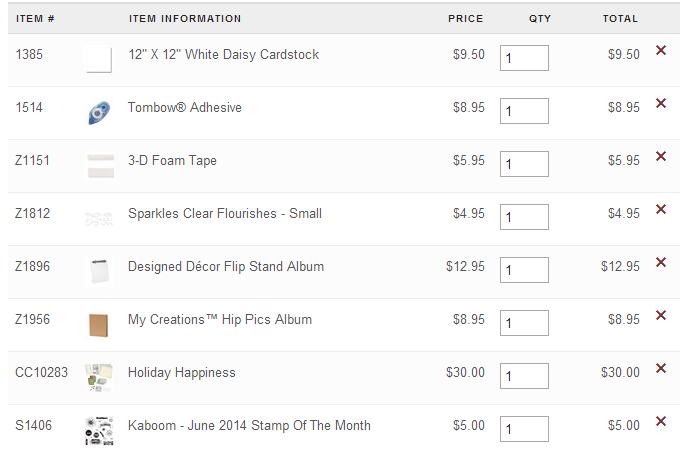Open Tombow Adhesive product thumbnail
685x457 pixels.
tap(99, 112)
